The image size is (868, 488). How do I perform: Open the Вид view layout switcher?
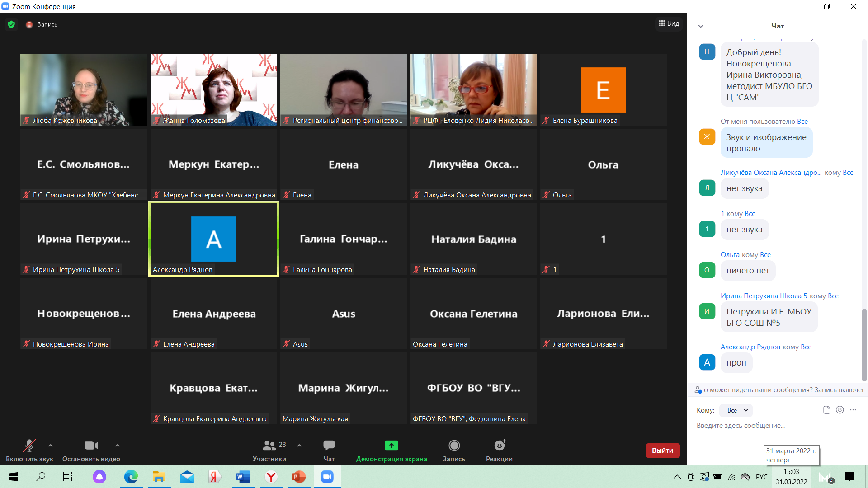point(669,23)
